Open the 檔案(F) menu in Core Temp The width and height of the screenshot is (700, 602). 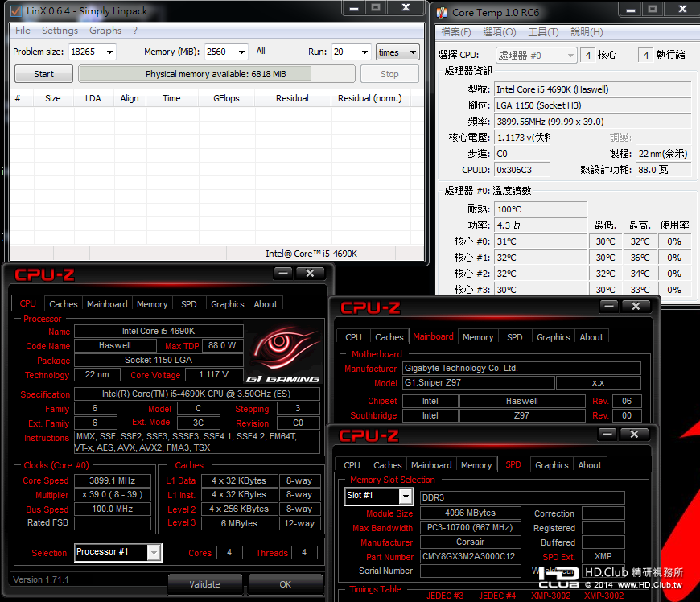(455, 32)
